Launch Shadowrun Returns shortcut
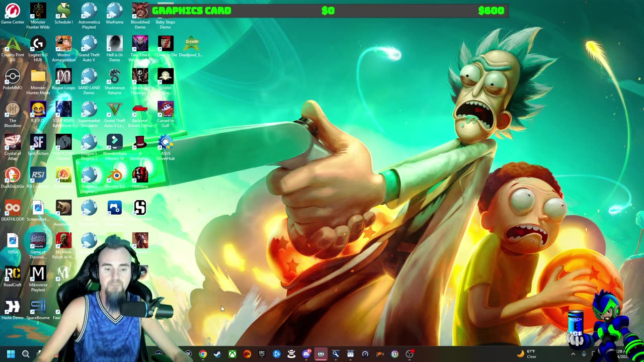Screen dimensions: 644x362 (115, 81)
